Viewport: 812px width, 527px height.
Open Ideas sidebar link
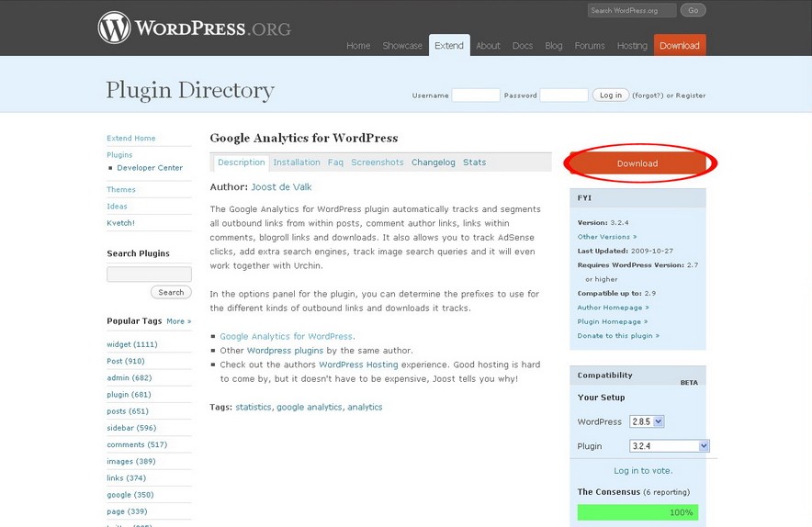click(117, 206)
